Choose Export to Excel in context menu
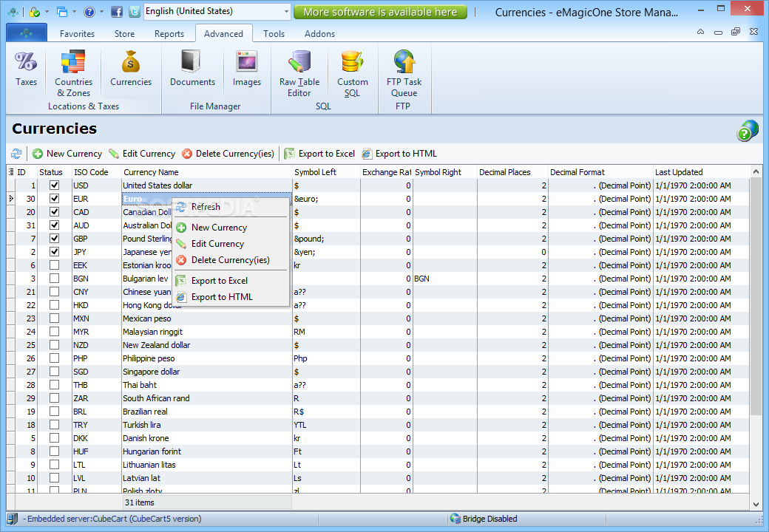 (230, 281)
